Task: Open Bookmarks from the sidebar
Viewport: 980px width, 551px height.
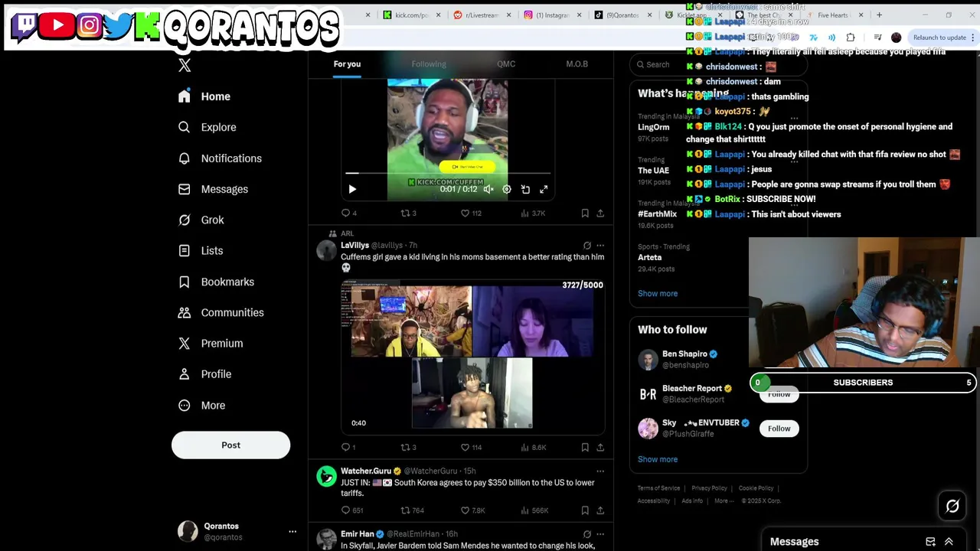Action: pyautogui.click(x=216, y=282)
